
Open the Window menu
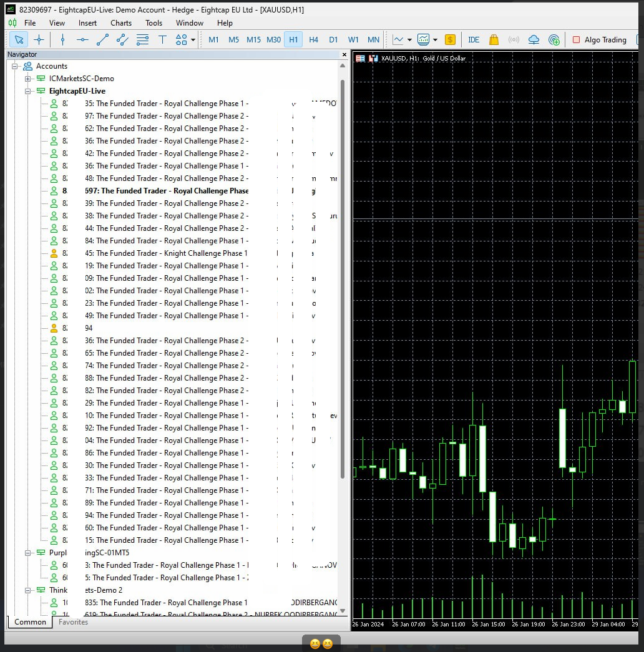coord(189,23)
